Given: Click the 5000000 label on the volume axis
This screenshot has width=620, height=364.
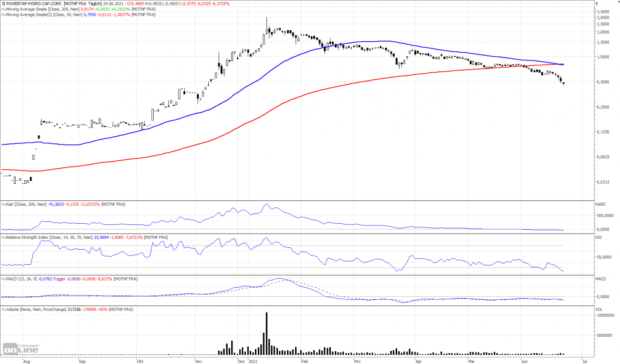Looking at the screenshot, I should (x=605, y=336).
